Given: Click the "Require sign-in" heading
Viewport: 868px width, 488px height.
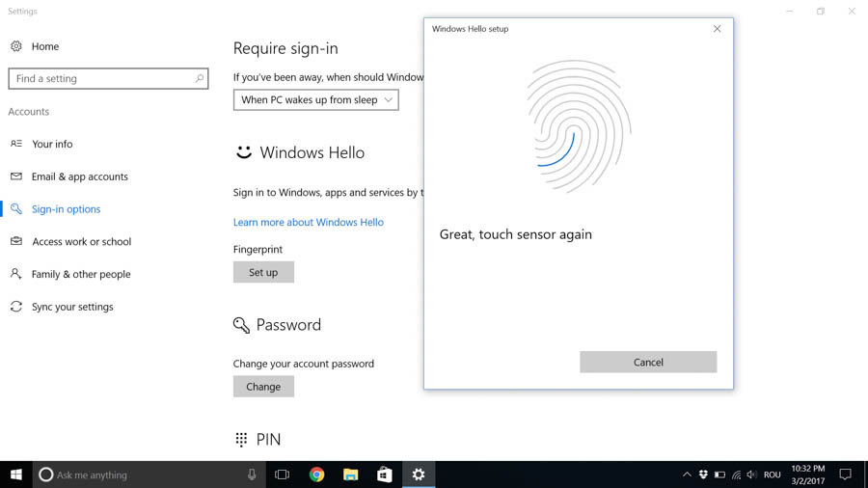Looking at the screenshot, I should (x=285, y=48).
